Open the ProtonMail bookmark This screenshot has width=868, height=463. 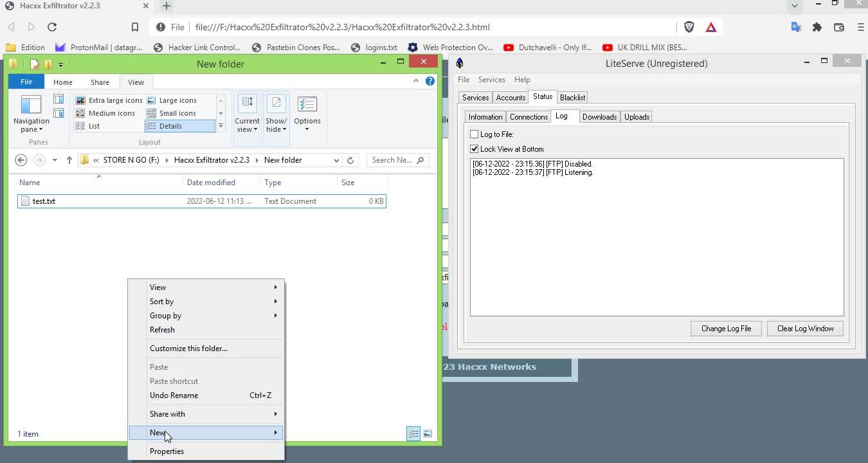(99, 47)
